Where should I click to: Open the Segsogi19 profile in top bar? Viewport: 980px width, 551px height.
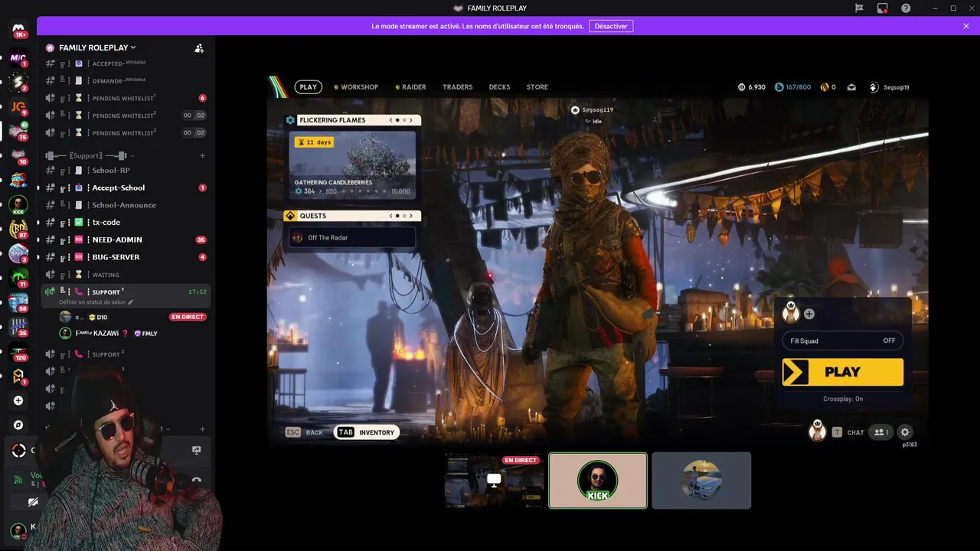[x=889, y=87]
